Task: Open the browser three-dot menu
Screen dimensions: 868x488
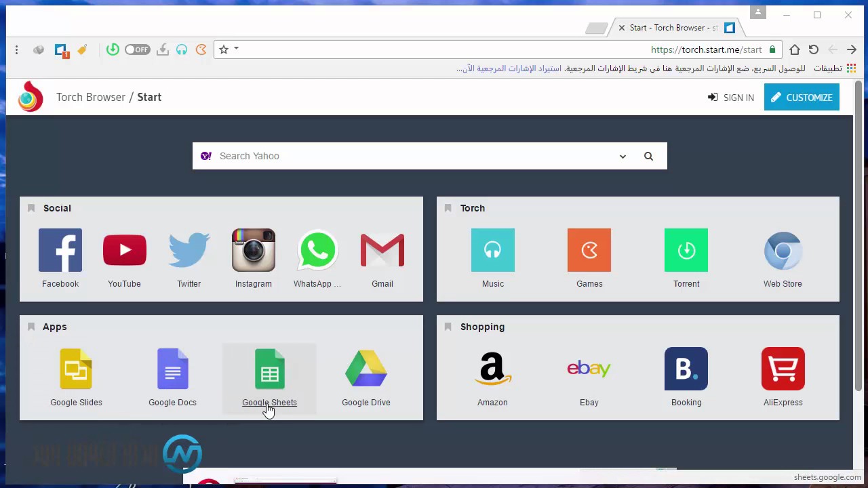Action: tap(17, 49)
